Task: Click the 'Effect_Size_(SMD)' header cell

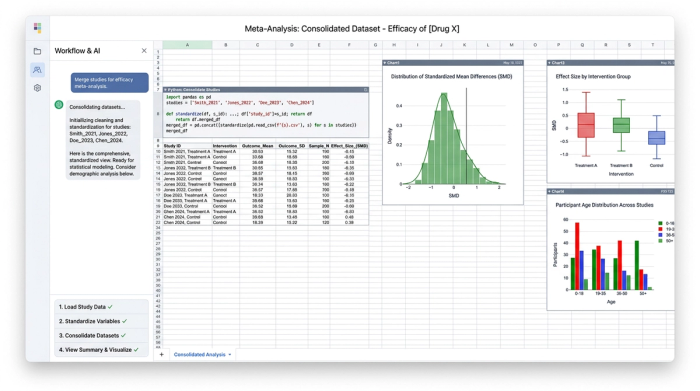Action: click(x=350, y=146)
